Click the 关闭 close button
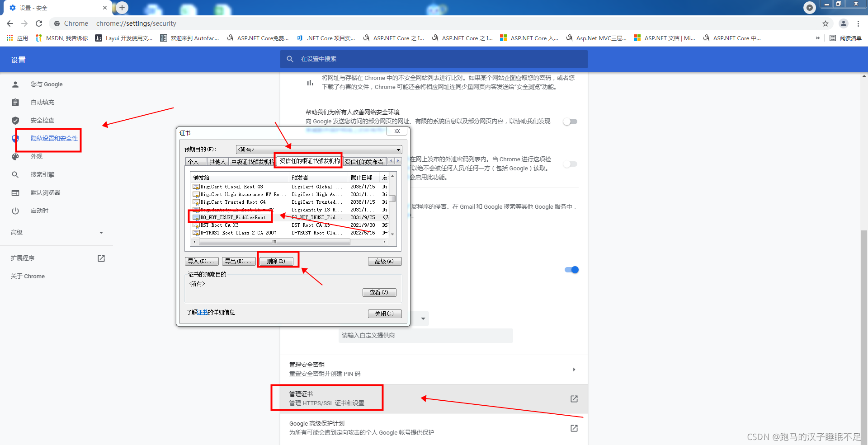This screenshot has height=445, width=868. pos(385,314)
